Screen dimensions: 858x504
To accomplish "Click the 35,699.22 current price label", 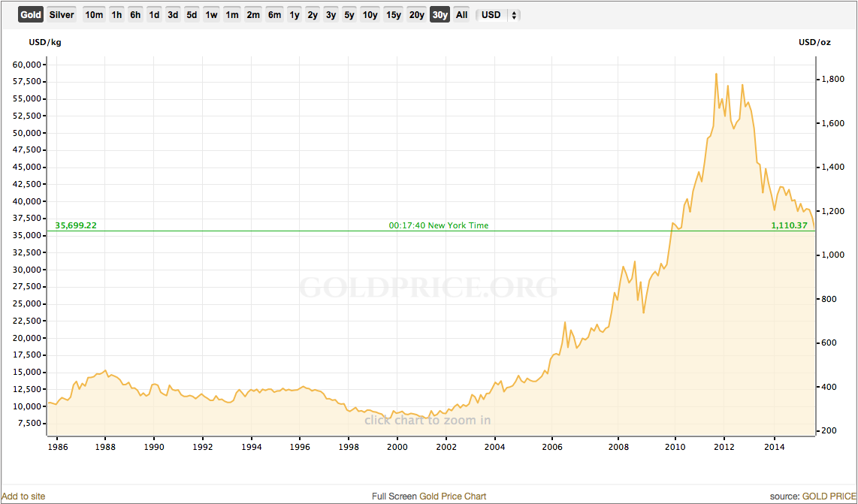I will tap(76, 225).
